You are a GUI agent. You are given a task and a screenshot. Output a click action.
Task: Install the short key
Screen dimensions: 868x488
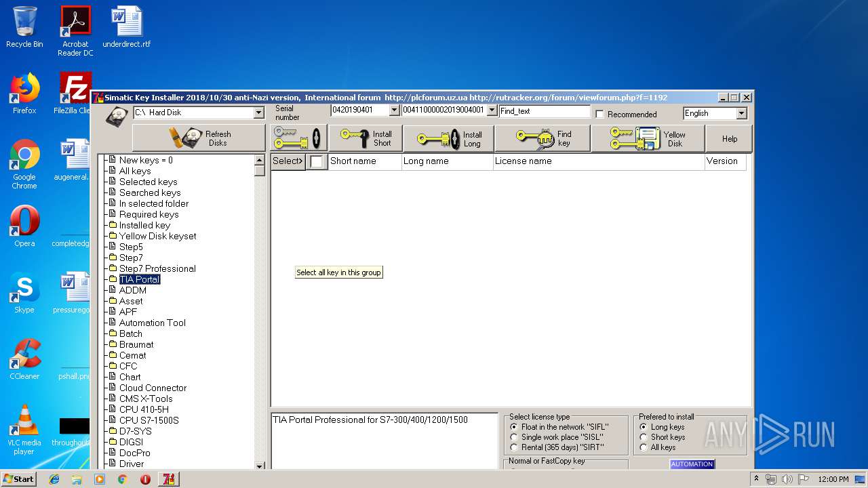[x=366, y=138]
